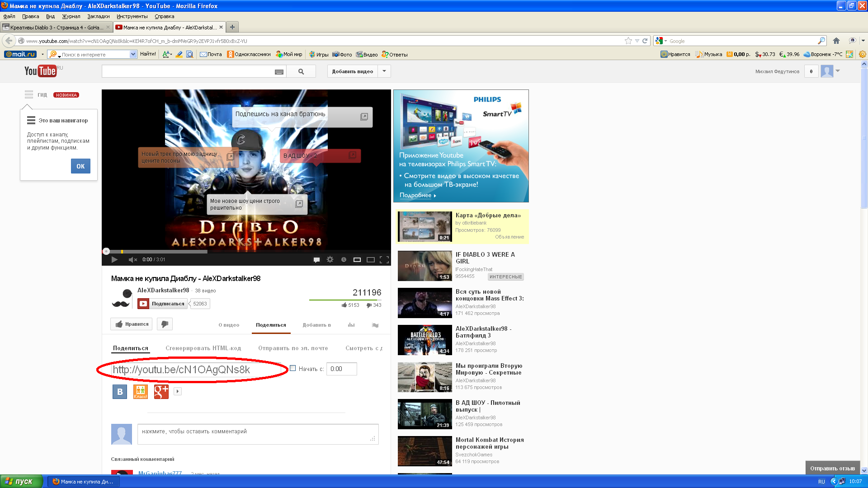Open the Журнал menu
Screen dimensions: 868x488
click(x=71, y=16)
